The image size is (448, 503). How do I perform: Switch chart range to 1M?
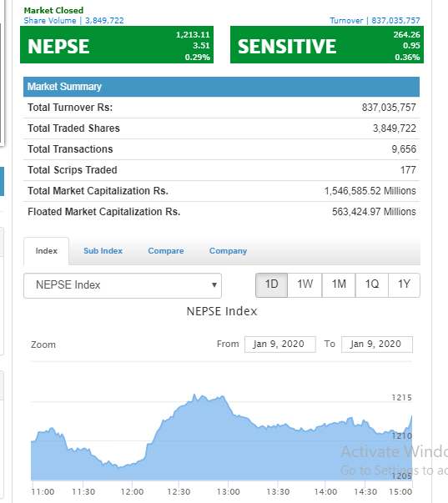click(339, 285)
